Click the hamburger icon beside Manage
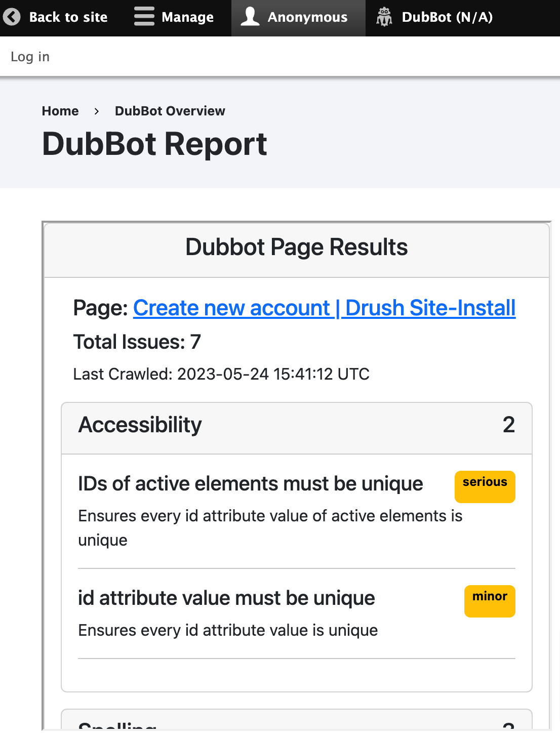The image size is (560, 739). pyautogui.click(x=143, y=17)
